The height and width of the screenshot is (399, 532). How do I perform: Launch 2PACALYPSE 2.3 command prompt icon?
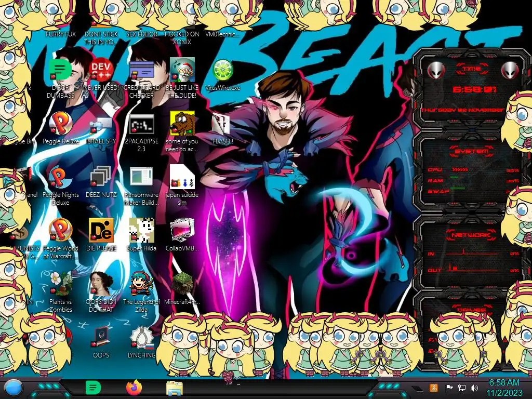(141, 124)
